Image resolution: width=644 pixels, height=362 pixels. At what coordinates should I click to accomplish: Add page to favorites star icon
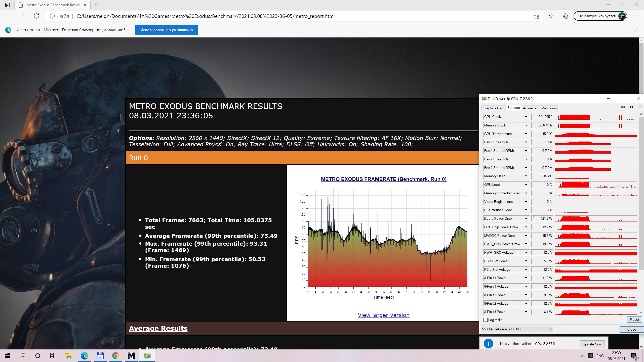pyautogui.click(x=536, y=16)
